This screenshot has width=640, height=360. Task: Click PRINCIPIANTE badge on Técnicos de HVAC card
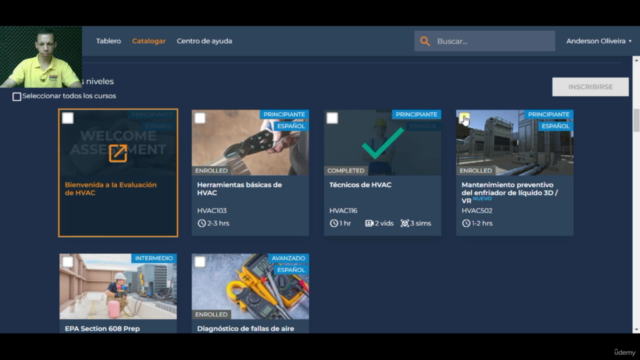click(x=416, y=115)
